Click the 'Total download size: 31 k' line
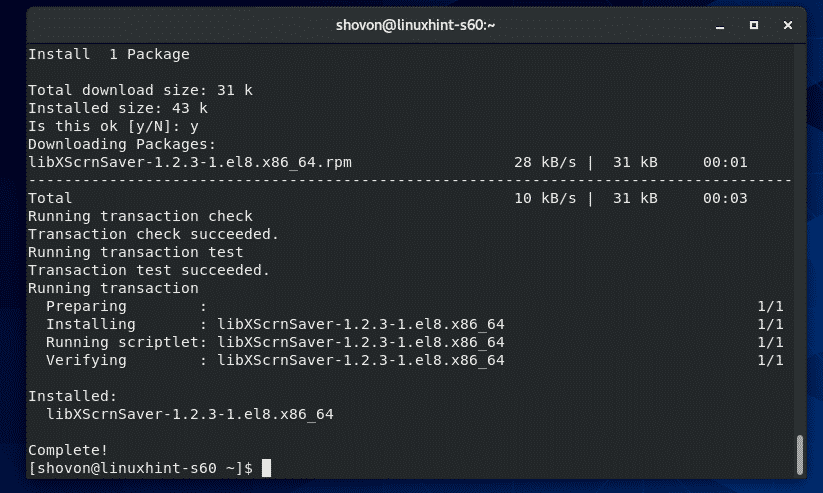 click(x=140, y=90)
